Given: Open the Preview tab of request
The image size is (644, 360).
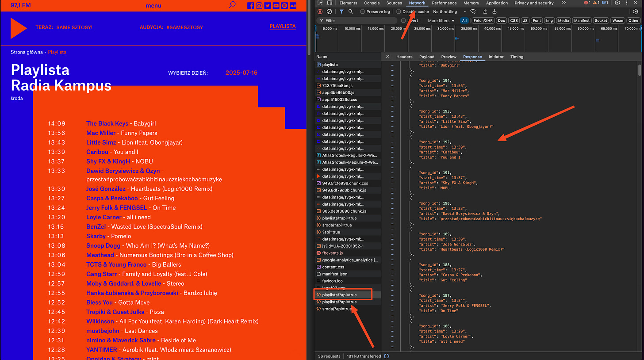Looking at the screenshot, I should pyautogui.click(x=448, y=57).
